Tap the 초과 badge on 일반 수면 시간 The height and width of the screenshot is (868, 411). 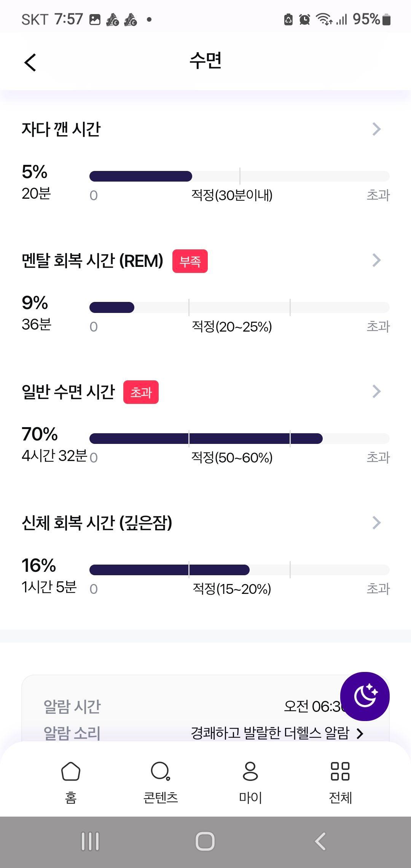click(x=141, y=392)
